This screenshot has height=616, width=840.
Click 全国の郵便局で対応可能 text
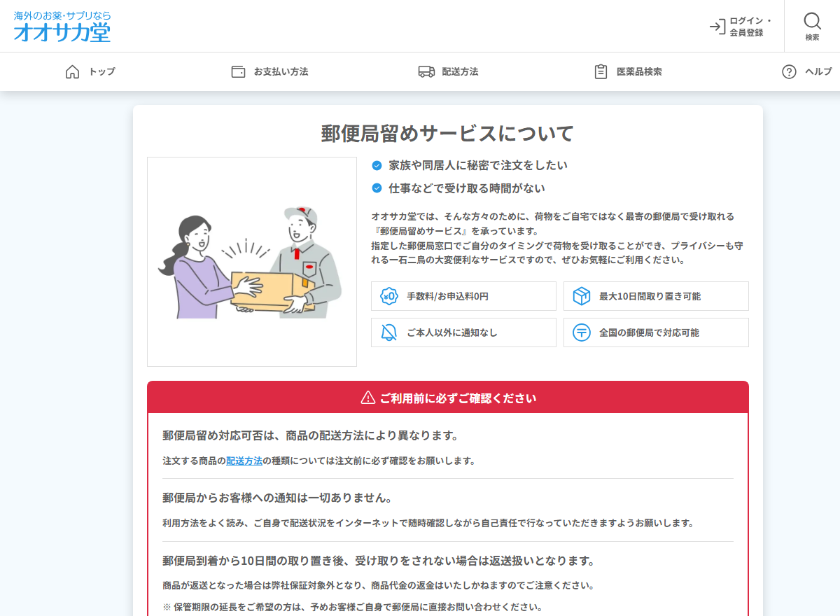click(649, 332)
